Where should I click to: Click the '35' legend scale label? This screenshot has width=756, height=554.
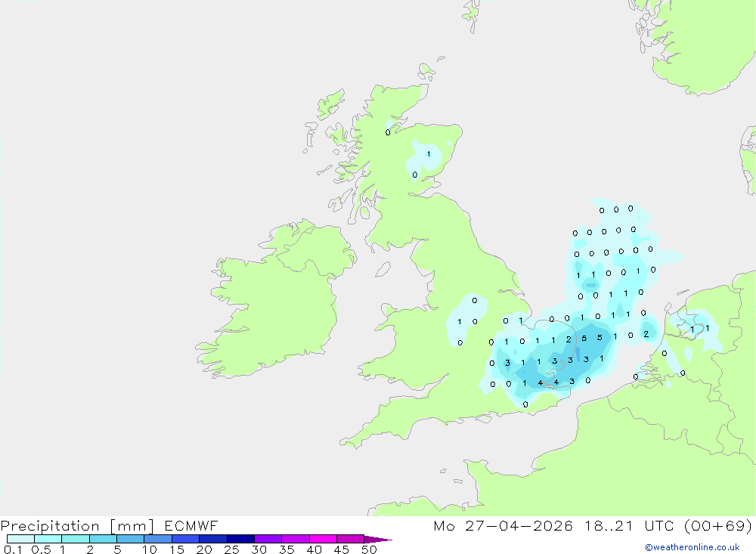click(x=287, y=549)
